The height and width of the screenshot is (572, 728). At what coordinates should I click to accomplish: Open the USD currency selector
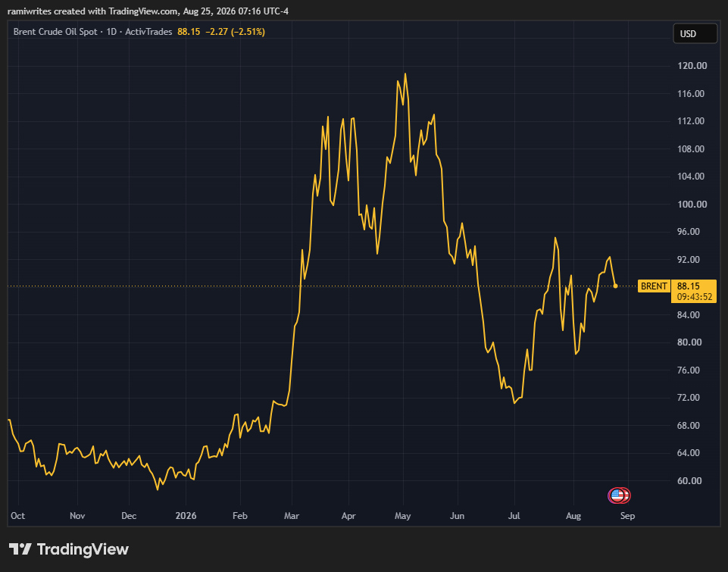695,34
